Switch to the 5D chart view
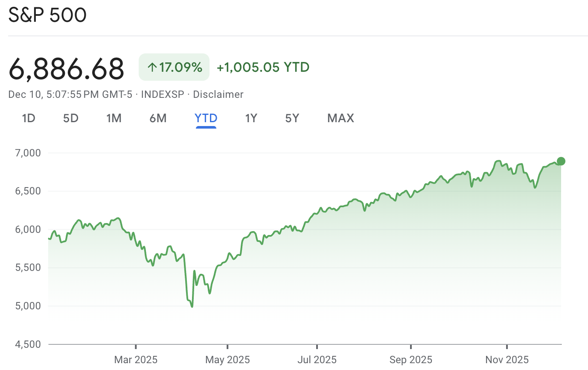The width and height of the screenshot is (588, 370). (x=70, y=118)
